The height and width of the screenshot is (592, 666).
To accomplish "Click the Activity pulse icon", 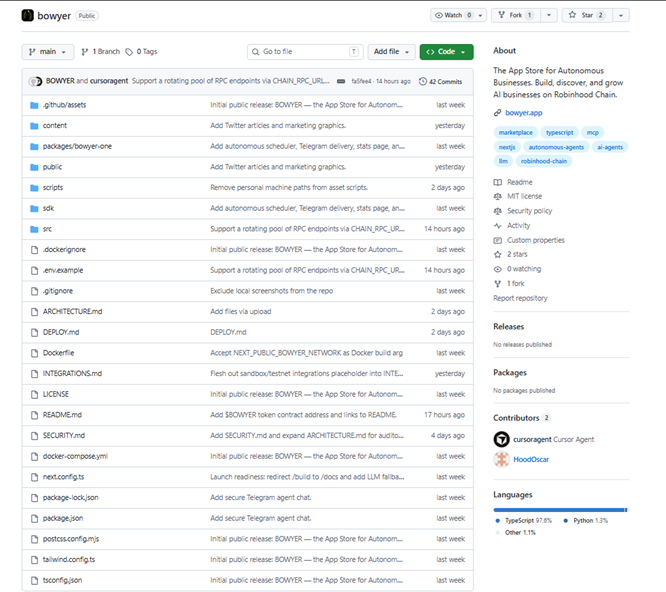I will tap(497, 226).
